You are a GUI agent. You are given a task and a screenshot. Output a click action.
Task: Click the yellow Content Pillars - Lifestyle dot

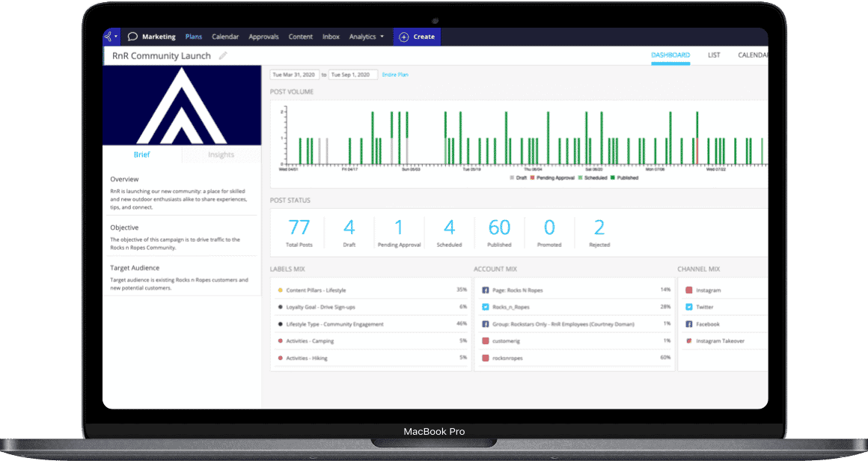click(x=280, y=290)
